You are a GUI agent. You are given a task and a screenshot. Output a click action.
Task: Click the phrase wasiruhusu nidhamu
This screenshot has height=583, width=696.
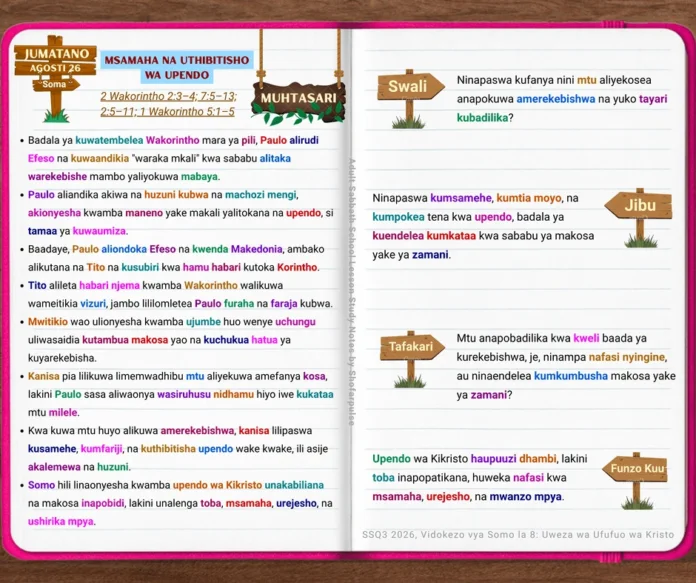206,394
